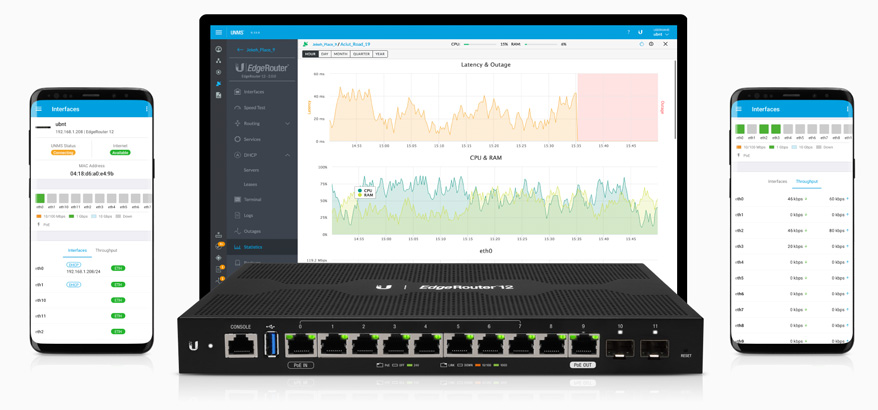Click the settings gear icon above chart

point(651,44)
